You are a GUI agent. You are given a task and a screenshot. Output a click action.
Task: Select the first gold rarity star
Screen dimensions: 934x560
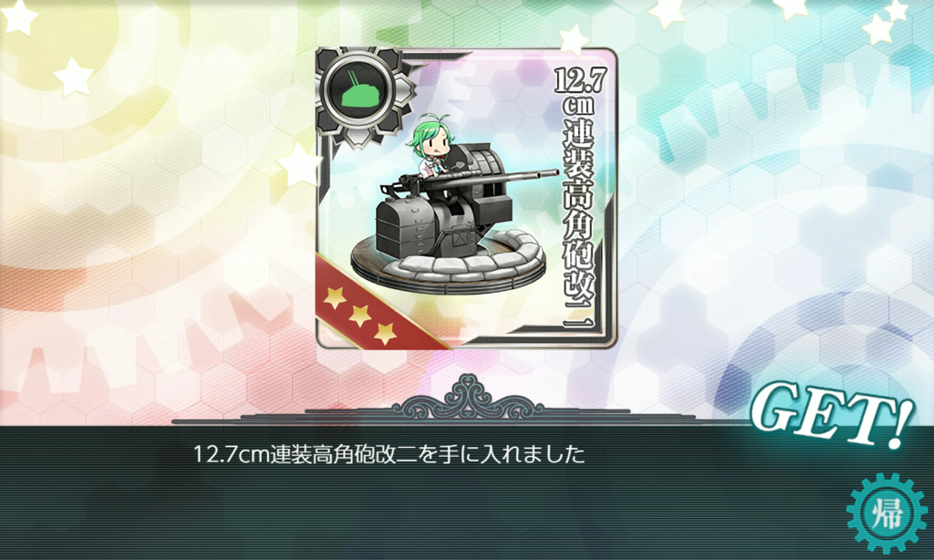tap(335, 296)
